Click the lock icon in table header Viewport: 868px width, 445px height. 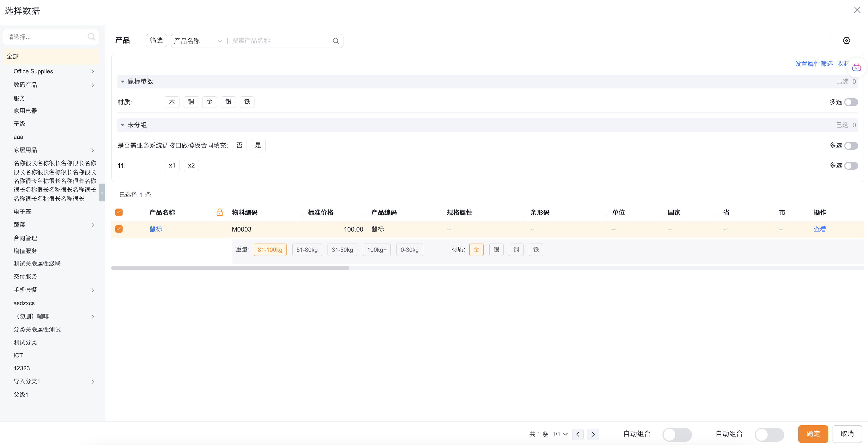pos(219,212)
